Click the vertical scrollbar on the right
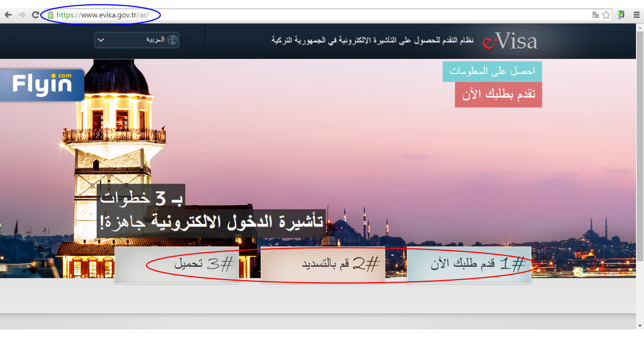Screen dimensions: 644x337 tap(640, 161)
